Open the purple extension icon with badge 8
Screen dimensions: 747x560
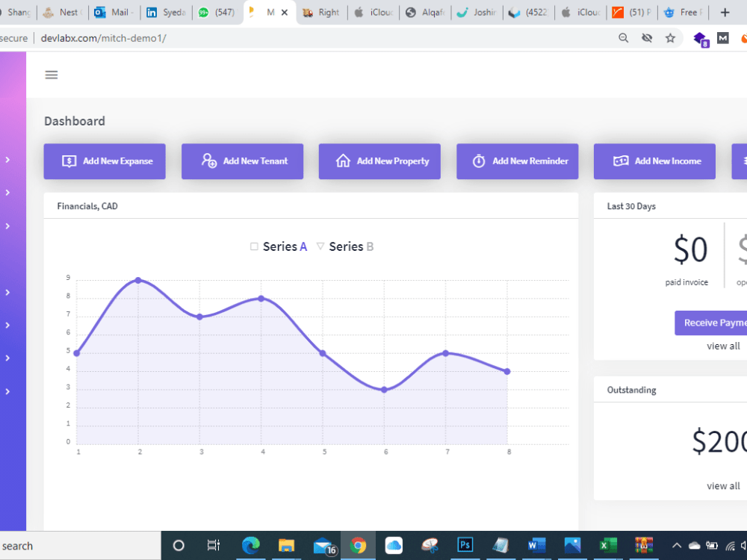coord(701,39)
